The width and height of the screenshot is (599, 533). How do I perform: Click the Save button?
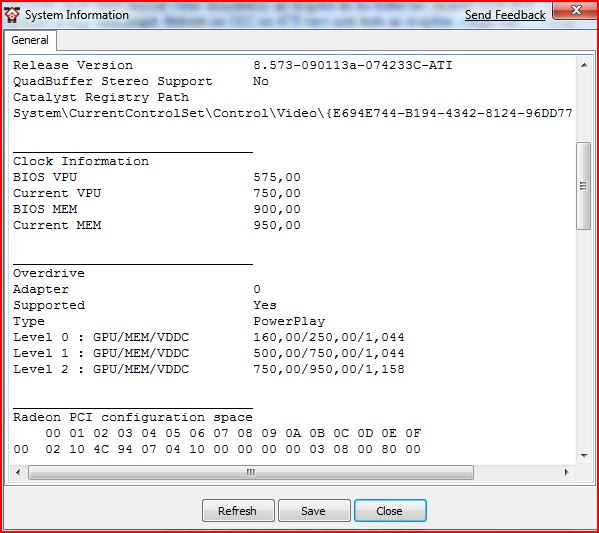tap(314, 510)
